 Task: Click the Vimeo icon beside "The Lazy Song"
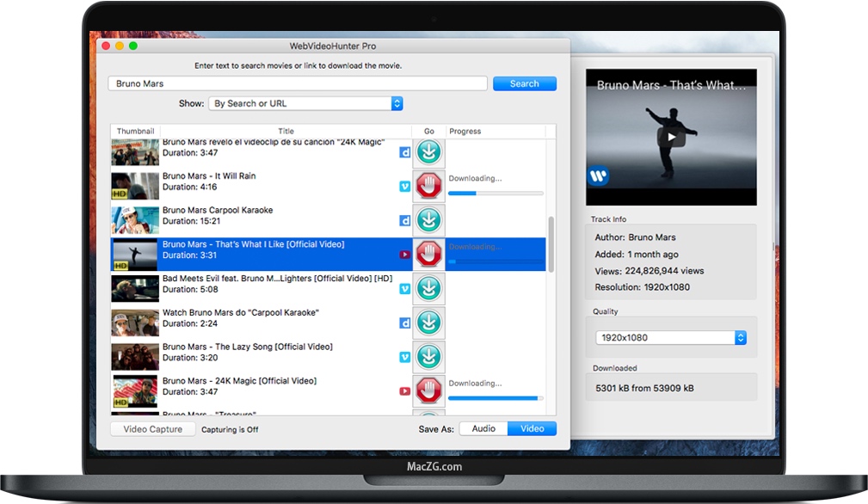click(x=404, y=356)
